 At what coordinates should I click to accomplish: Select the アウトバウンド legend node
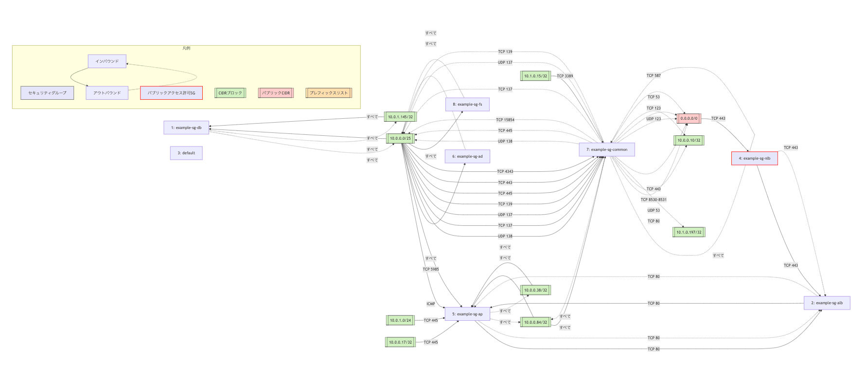coord(107,93)
